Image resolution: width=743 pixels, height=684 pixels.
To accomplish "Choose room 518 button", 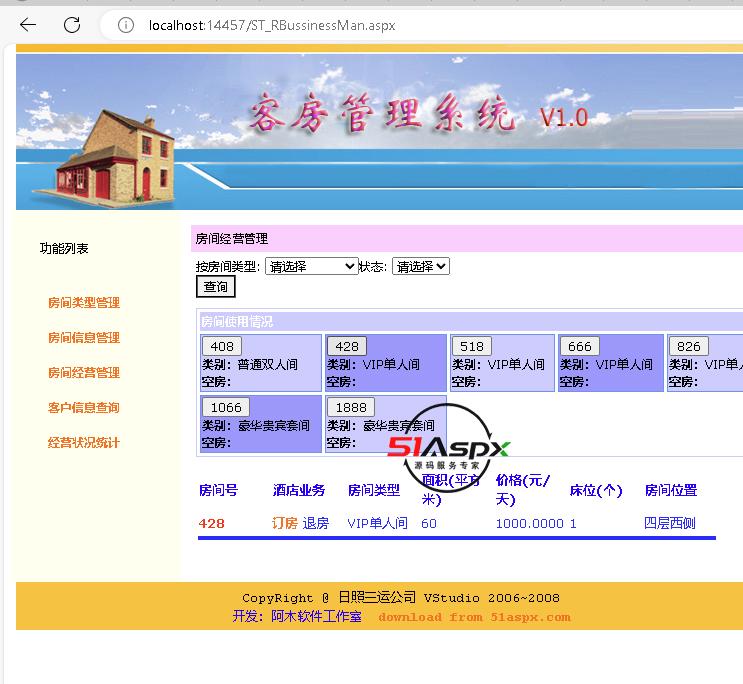I will click(x=472, y=347).
